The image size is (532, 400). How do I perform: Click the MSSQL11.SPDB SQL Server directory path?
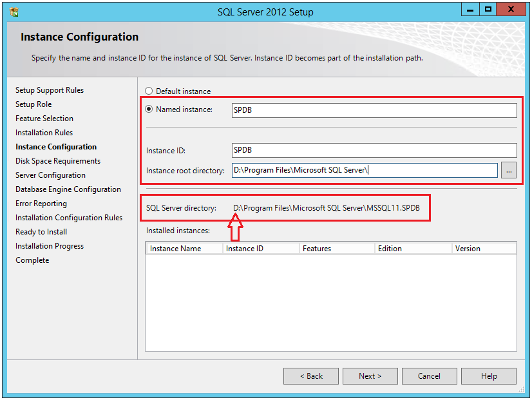click(327, 208)
